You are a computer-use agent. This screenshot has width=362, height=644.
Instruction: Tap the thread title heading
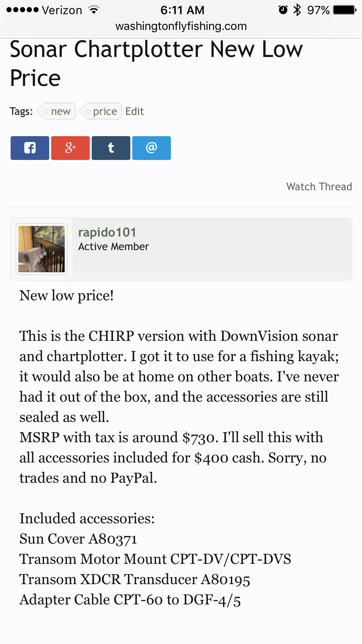(156, 63)
